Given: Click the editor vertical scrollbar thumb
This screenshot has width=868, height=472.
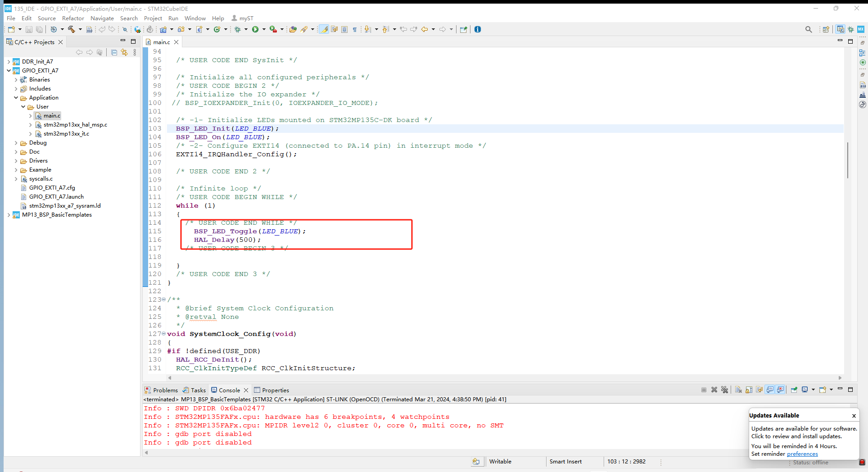Looking at the screenshot, I should point(848,160).
